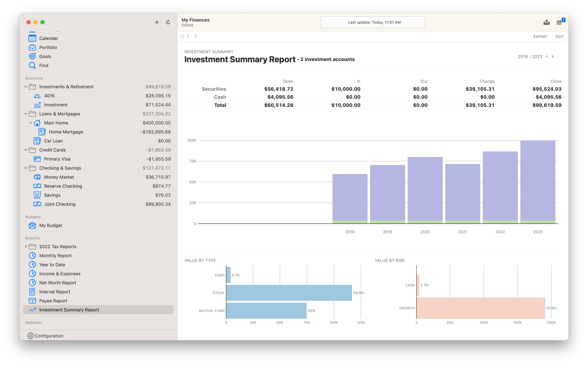
Task: Click the refresh accounts icon
Action: pos(168,22)
